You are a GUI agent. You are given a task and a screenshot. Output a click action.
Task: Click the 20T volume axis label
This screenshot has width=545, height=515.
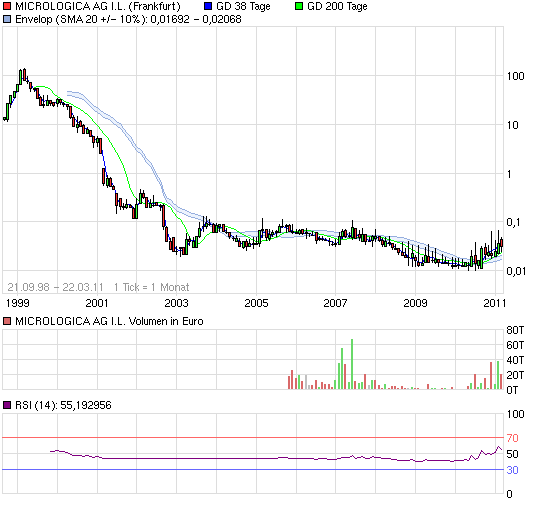(515, 375)
